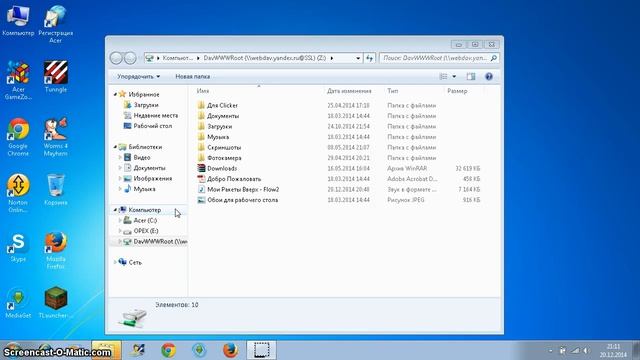Click the search magnifier icon

coord(493,58)
